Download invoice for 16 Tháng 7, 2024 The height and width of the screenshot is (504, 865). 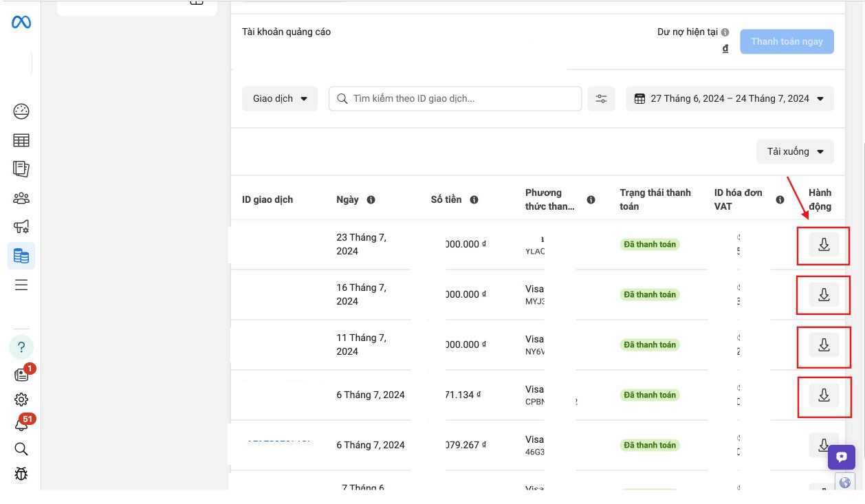(824, 294)
